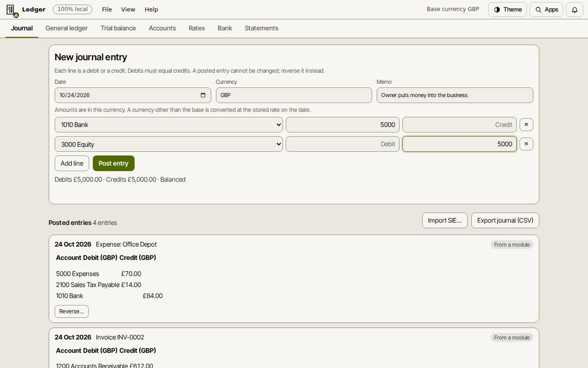The width and height of the screenshot is (588, 368).
Task: Open the Bank tab
Action: point(225,28)
